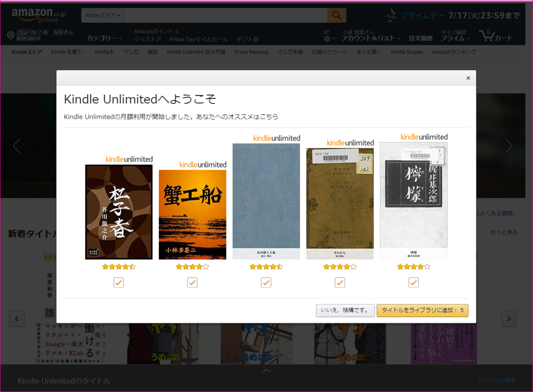This screenshot has width=533, height=392.
Task: Open the cart icon
Action: (496, 35)
